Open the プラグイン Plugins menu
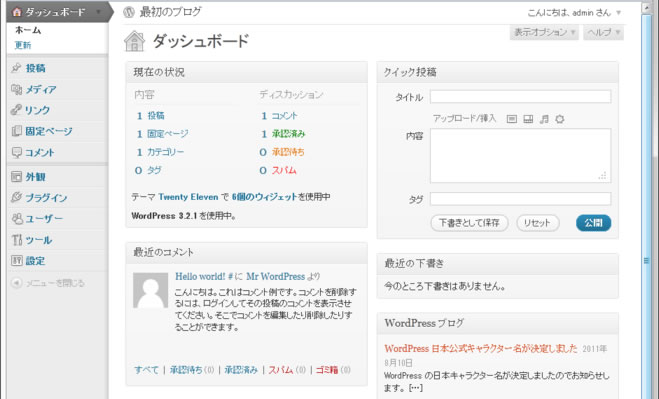The image size is (659, 399). pos(46,198)
